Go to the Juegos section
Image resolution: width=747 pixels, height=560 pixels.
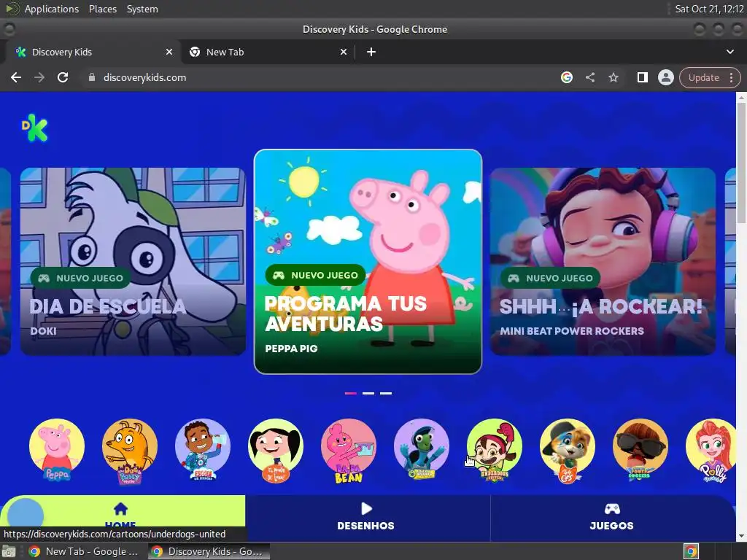tap(612, 517)
